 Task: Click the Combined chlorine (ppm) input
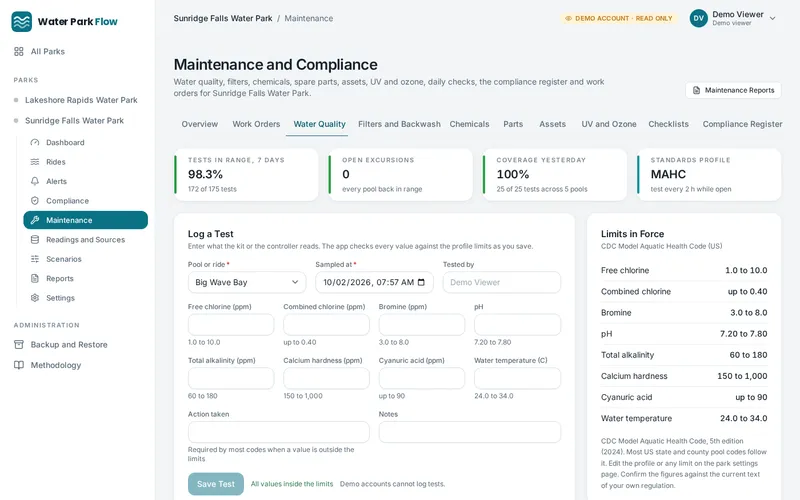pyautogui.click(x=327, y=325)
